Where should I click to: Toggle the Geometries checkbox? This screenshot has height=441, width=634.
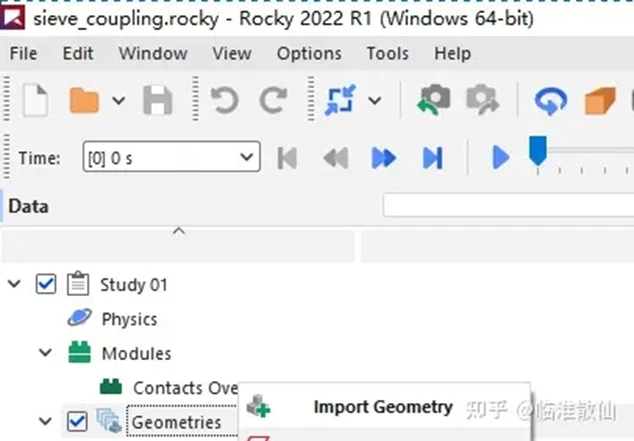(x=77, y=421)
